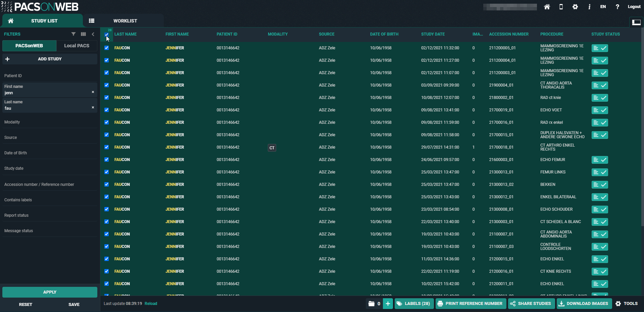Collapse the Filters panel with the chevron

click(93, 34)
